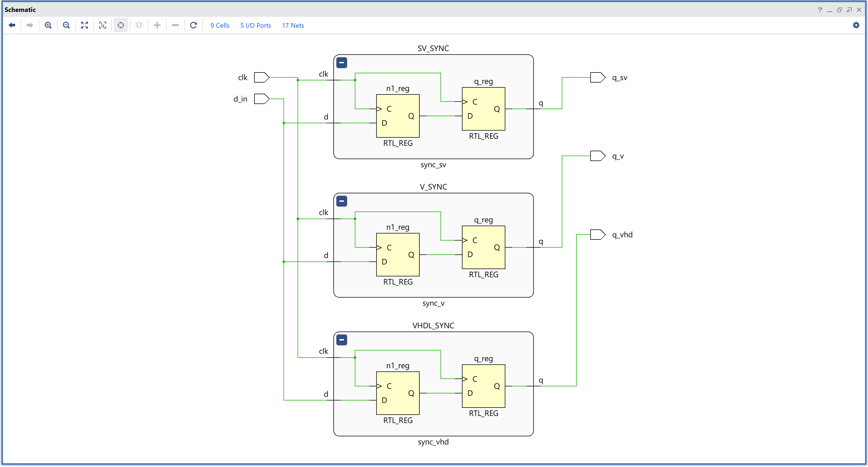
Task: Open schematic settings via gear icon
Action: pyautogui.click(x=856, y=25)
